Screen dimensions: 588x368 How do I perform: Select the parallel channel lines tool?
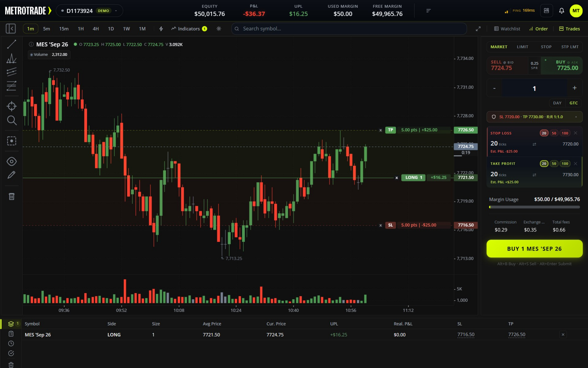pos(12,72)
